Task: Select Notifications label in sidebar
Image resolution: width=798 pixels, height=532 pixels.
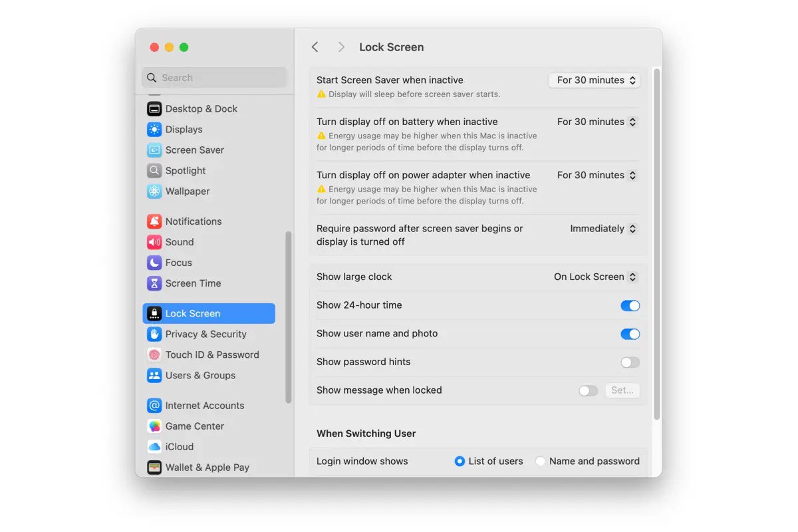Action: [x=194, y=221]
